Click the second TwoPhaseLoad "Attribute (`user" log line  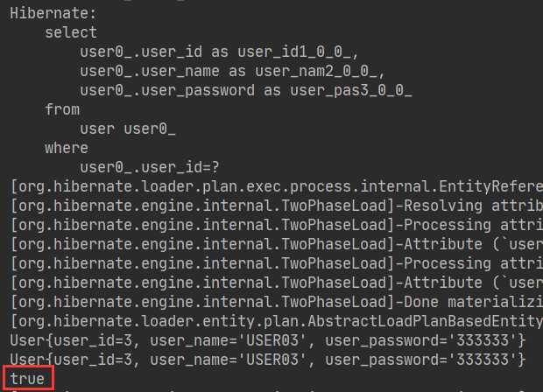coord(277,283)
